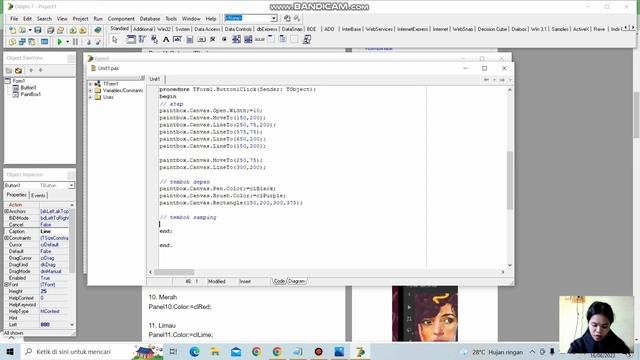Pick the ActionList component in palette
640x360 pixels.
(x=307, y=39)
